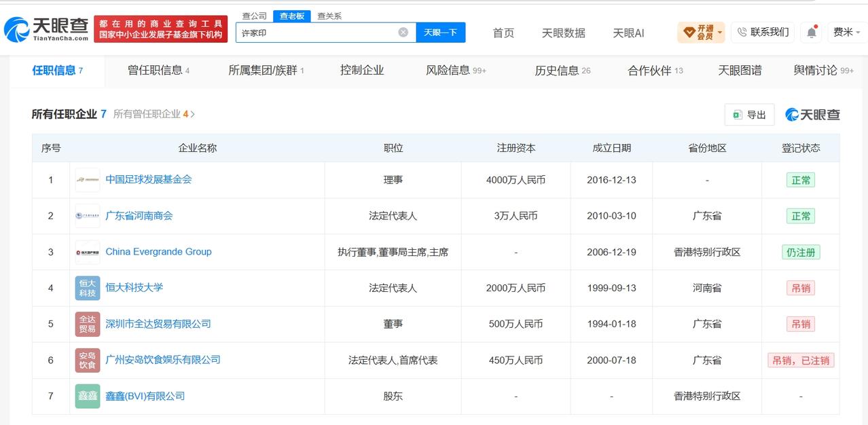Open the 控制企业 tab
The image size is (868, 425).
(x=362, y=71)
